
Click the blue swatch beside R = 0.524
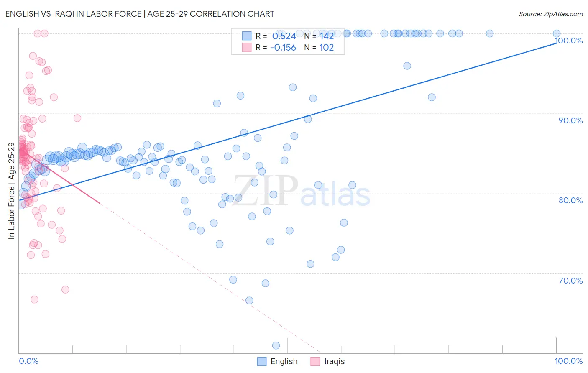[247, 36]
